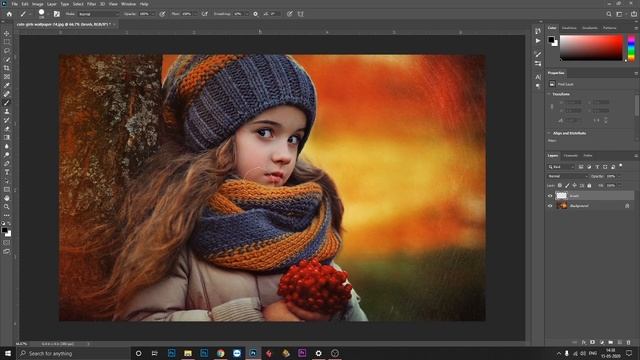This screenshot has width=640, height=360.
Task: Toggle lock position in Layers panel
Action: [x=575, y=185]
